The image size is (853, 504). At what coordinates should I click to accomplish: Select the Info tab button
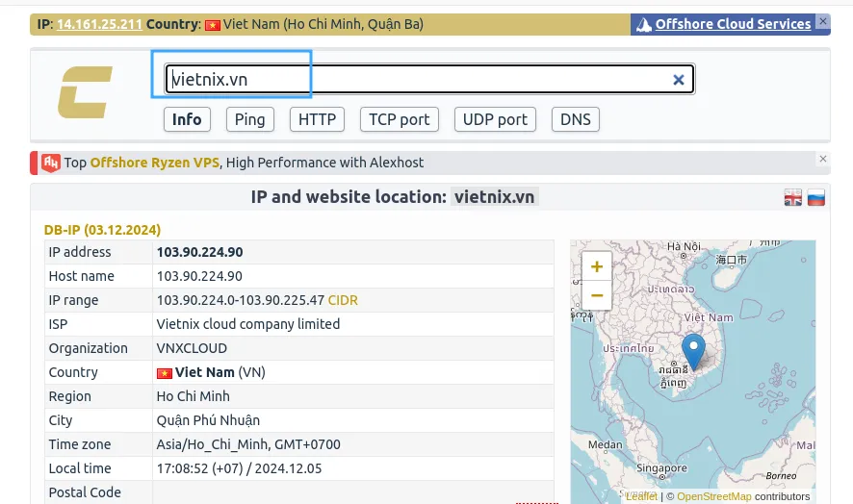pyautogui.click(x=187, y=119)
